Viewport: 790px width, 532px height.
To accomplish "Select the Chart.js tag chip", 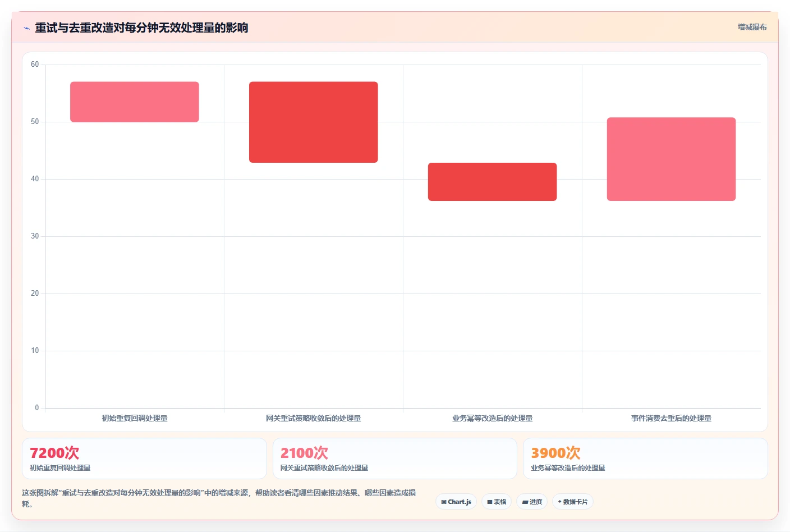I will pos(456,502).
